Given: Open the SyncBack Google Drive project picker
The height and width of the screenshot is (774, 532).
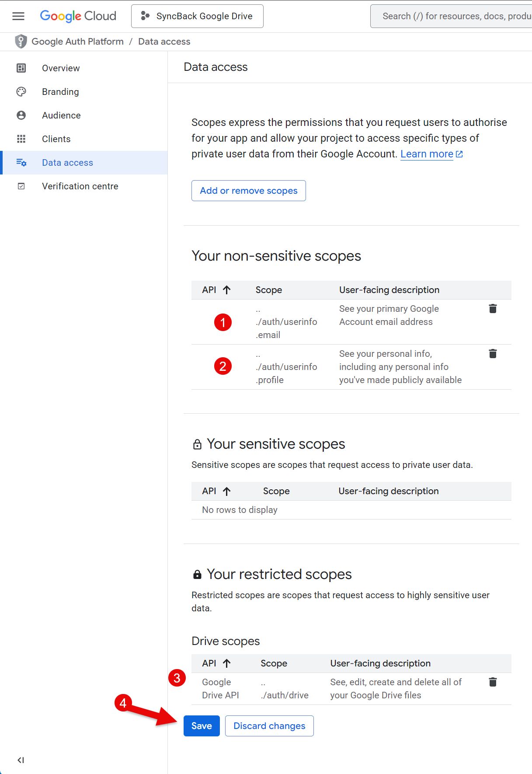Looking at the screenshot, I should [x=197, y=16].
